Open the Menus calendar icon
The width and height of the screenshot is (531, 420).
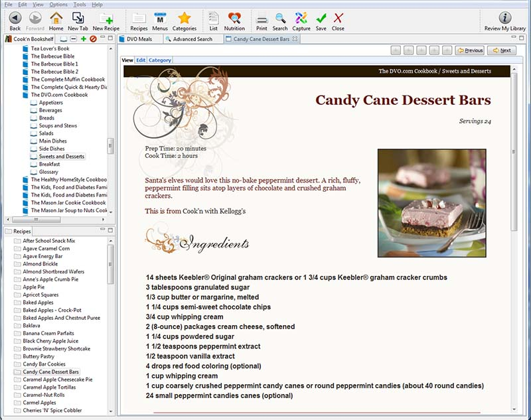(x=160, y=19)
